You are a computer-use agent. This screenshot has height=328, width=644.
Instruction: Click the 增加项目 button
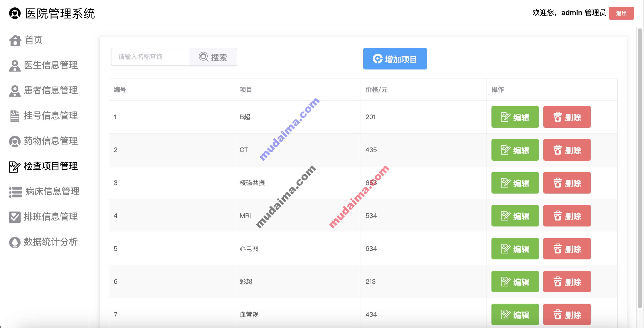tap(395, 59)
